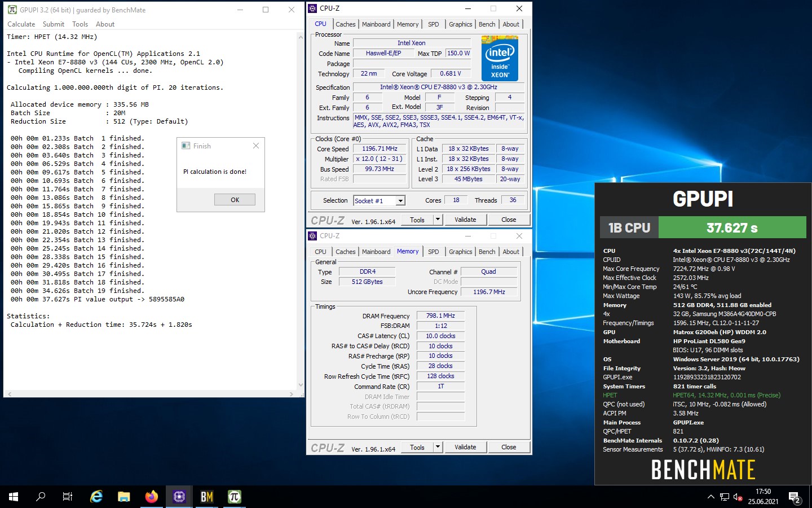Select Mainboard tab in lower CPU-Z window
Screen dimensions: 812x508
[x=376, y=252]
